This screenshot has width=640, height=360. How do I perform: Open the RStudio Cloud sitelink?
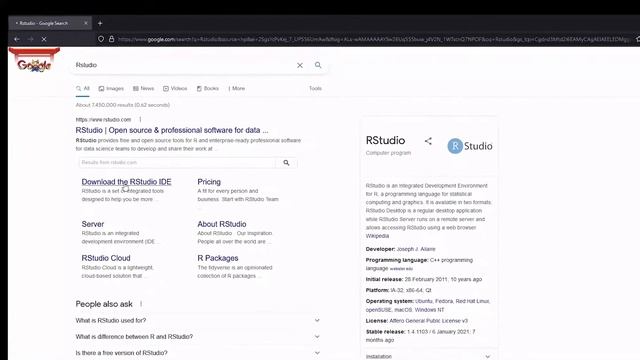coord(106,258)
